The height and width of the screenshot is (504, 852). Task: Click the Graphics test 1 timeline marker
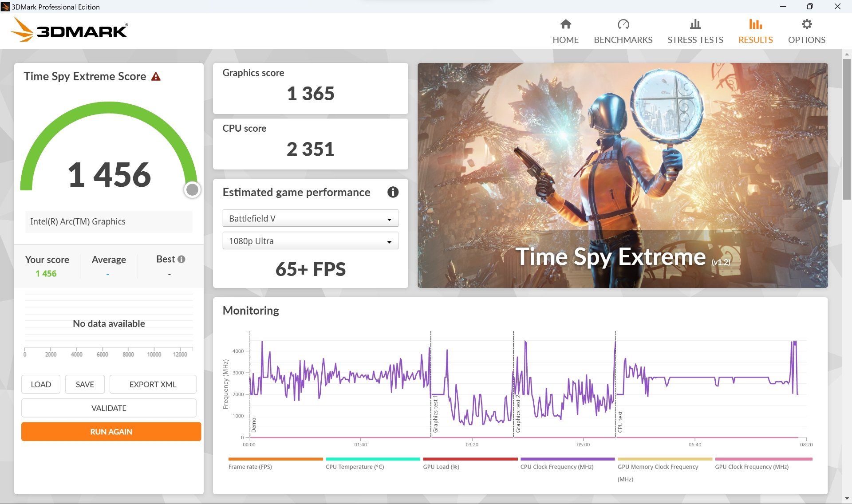pyautogui.click(x=435, y=414)
